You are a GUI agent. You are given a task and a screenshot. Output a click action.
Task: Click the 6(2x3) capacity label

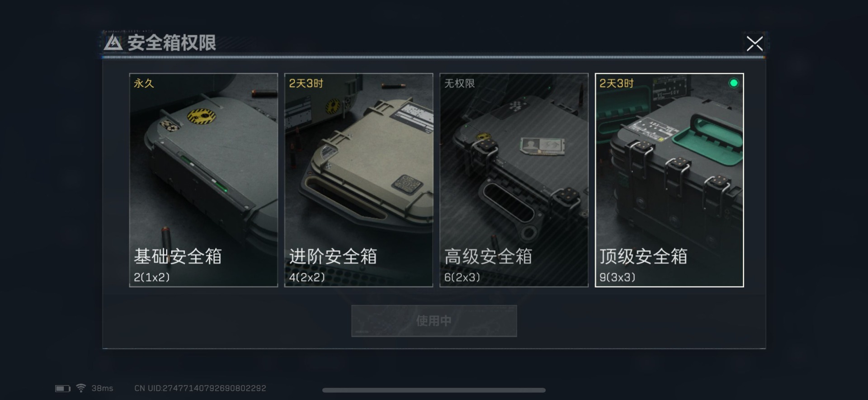462,277
